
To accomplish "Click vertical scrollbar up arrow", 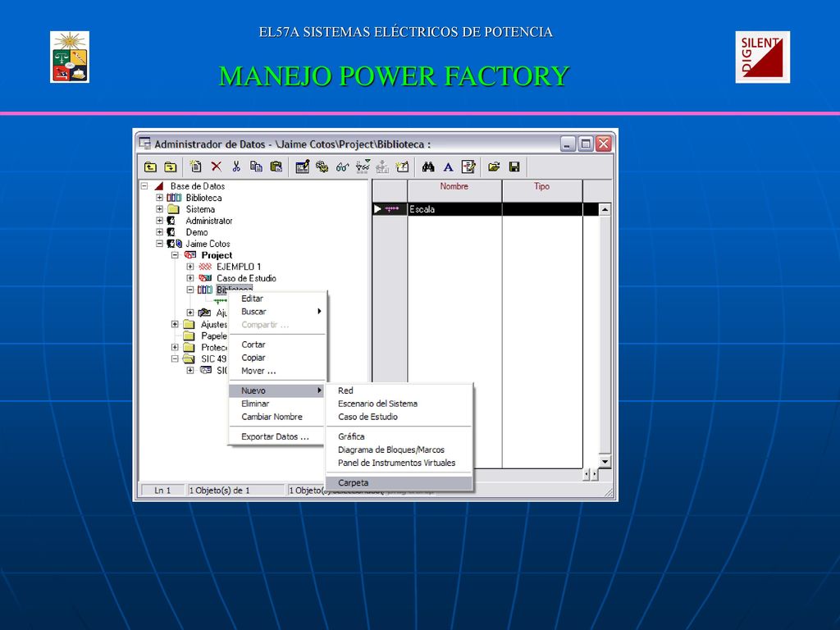I will (605, 209).
